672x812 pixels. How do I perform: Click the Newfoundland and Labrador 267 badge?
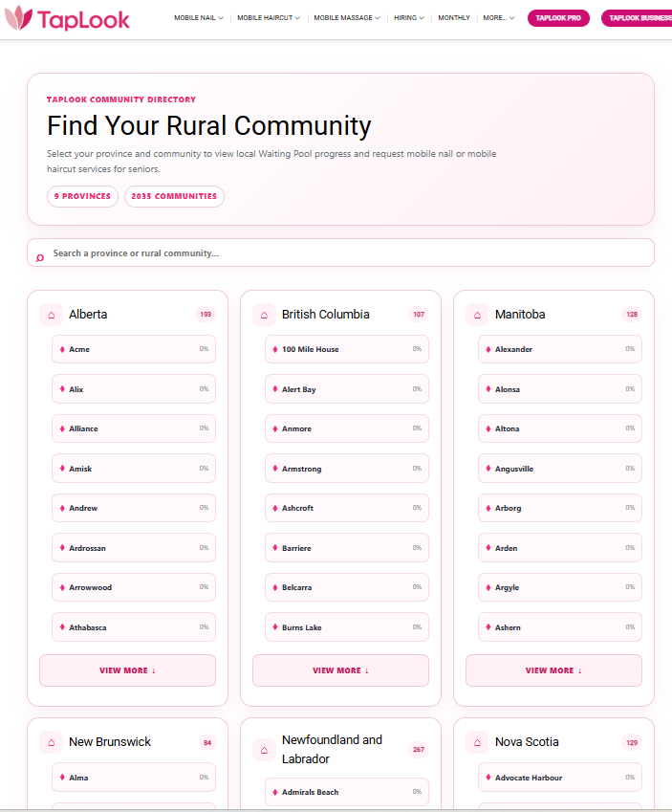[x=419, y=749]
